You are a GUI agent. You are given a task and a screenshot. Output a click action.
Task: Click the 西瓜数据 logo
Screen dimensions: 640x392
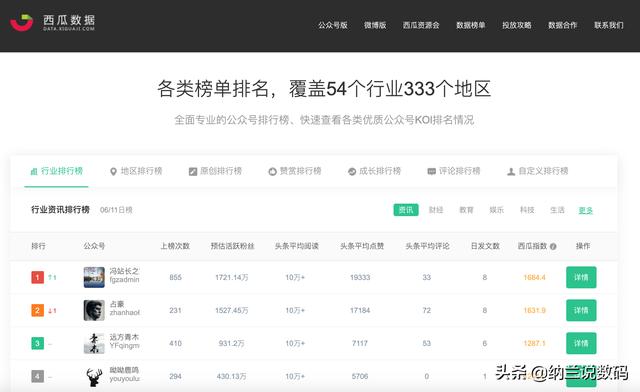pyautogui.click(x=53, y=22)
